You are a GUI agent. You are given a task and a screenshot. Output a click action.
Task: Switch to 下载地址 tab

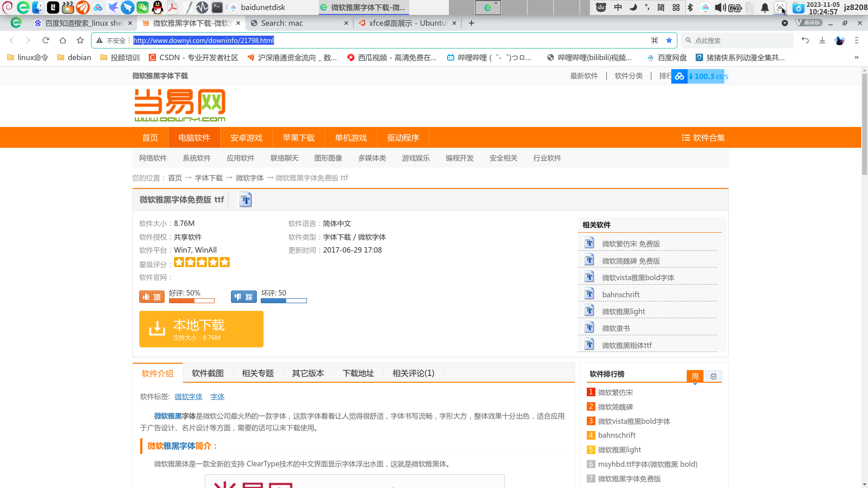point(358,373)
